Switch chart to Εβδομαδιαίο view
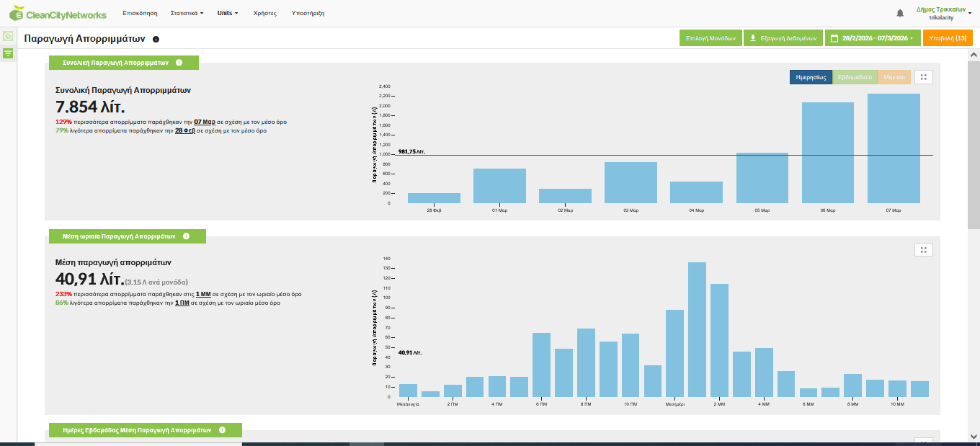 [855, 77]
